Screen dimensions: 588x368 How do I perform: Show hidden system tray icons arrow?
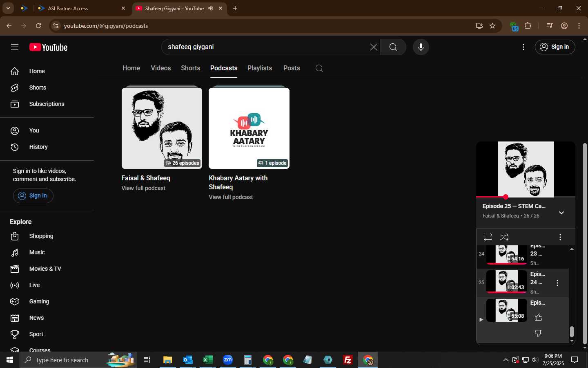click(506, 360)
